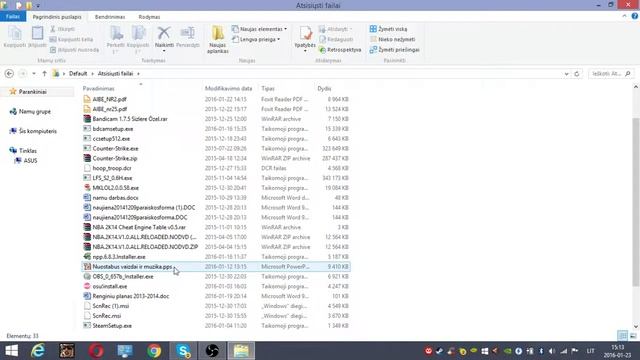Click the Pervardyti (rename) icon

tap(188, 33)
